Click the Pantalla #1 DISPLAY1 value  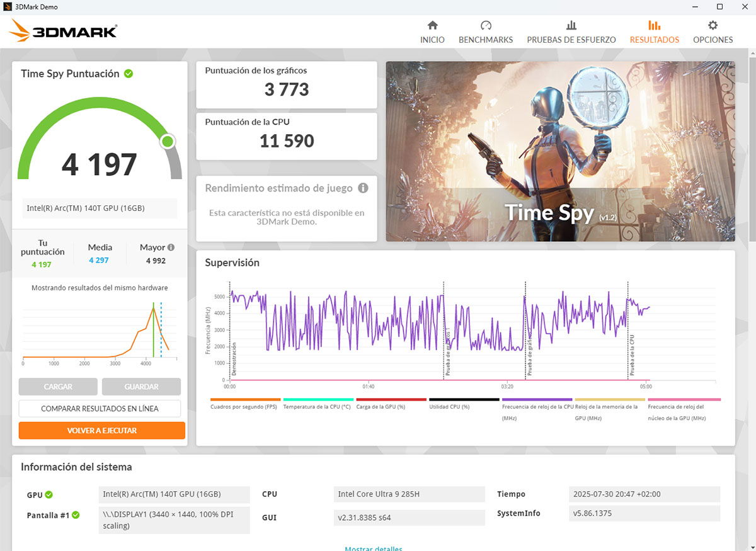click(x=175, y=520)
